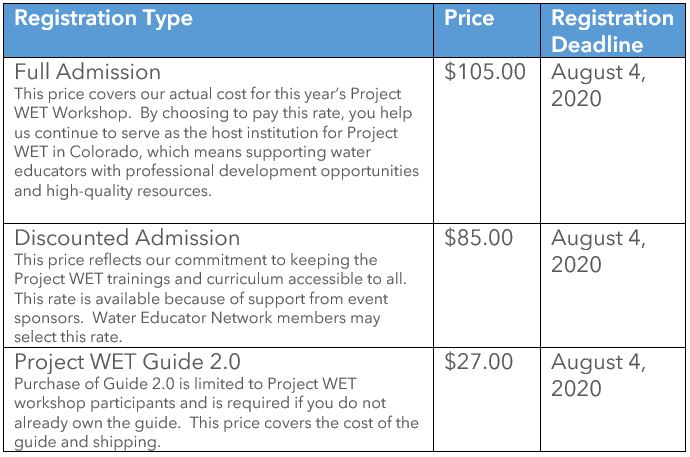The width and height of the screenshot is (690, 457).
Task: Click the $105.00 price cell
Action: click(485, 72)
